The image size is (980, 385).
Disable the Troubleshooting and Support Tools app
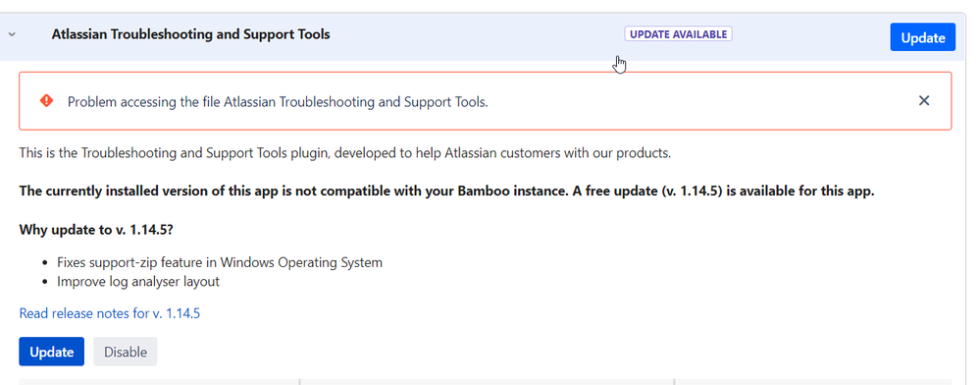125,352
